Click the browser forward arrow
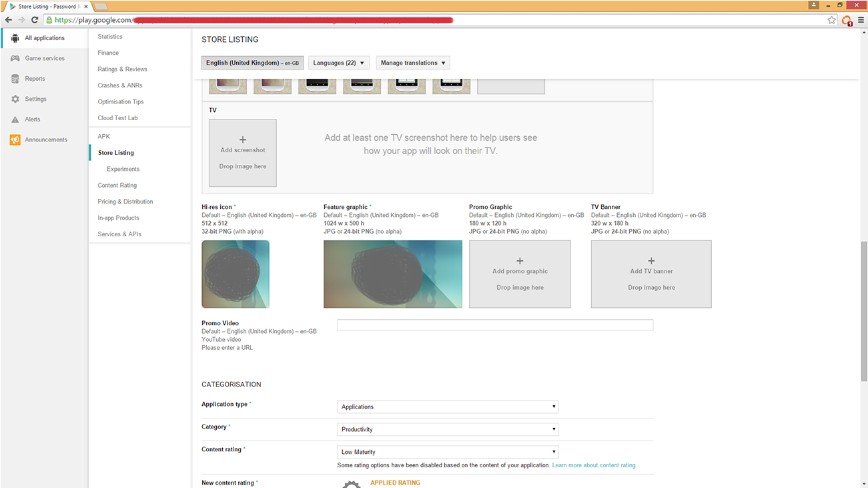The height and width of the screenshot is (488, 868). tap(22, 20)
